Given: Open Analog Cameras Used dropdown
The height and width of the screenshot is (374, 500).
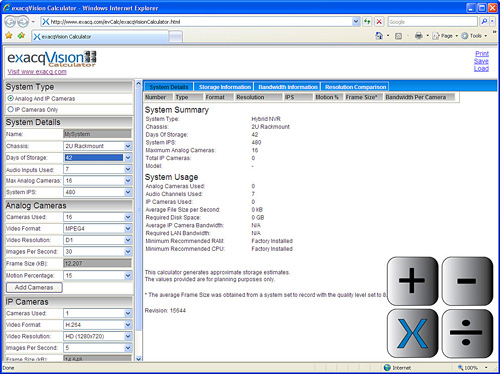Looking at the screenshot, I should (97, 217).
